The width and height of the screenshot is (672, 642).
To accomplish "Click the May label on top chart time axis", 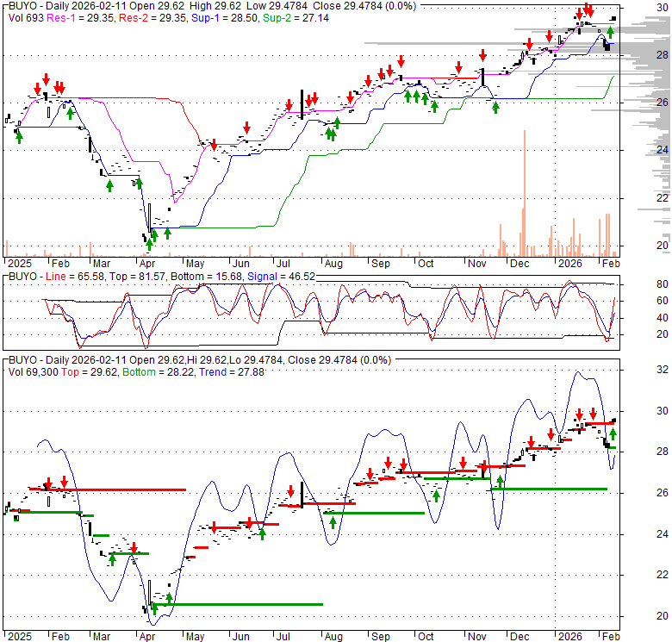I will point(195,264).
